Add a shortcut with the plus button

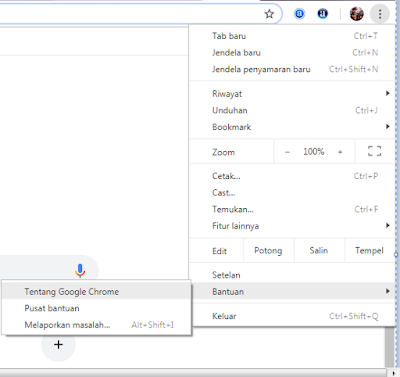click(x=58, y=344)
